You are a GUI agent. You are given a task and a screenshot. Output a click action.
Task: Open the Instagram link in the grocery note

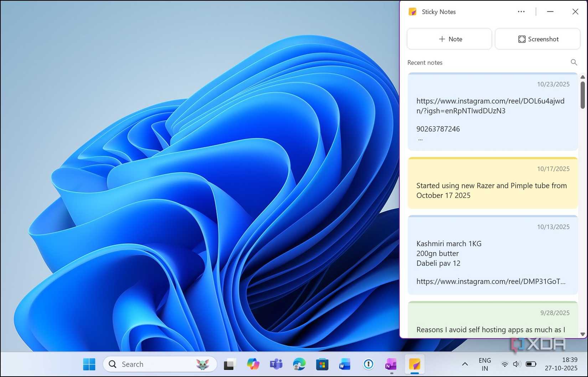pyautogui.click(x=490, y=281)
